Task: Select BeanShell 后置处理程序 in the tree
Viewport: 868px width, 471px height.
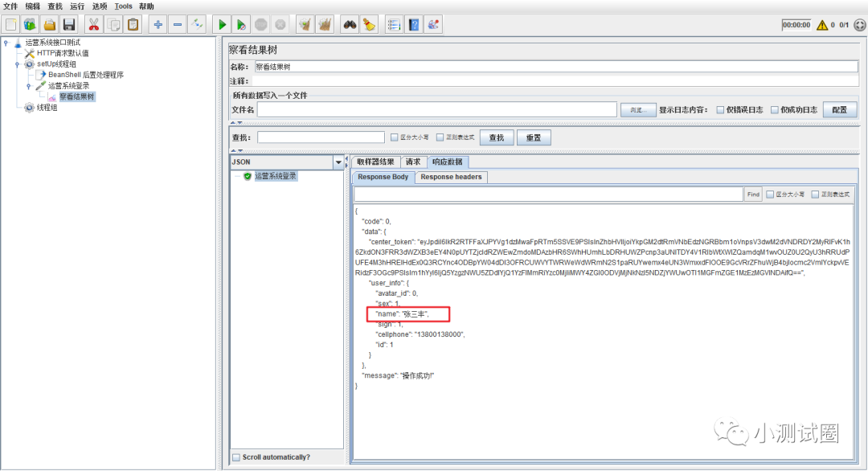Action: [86, 75]
